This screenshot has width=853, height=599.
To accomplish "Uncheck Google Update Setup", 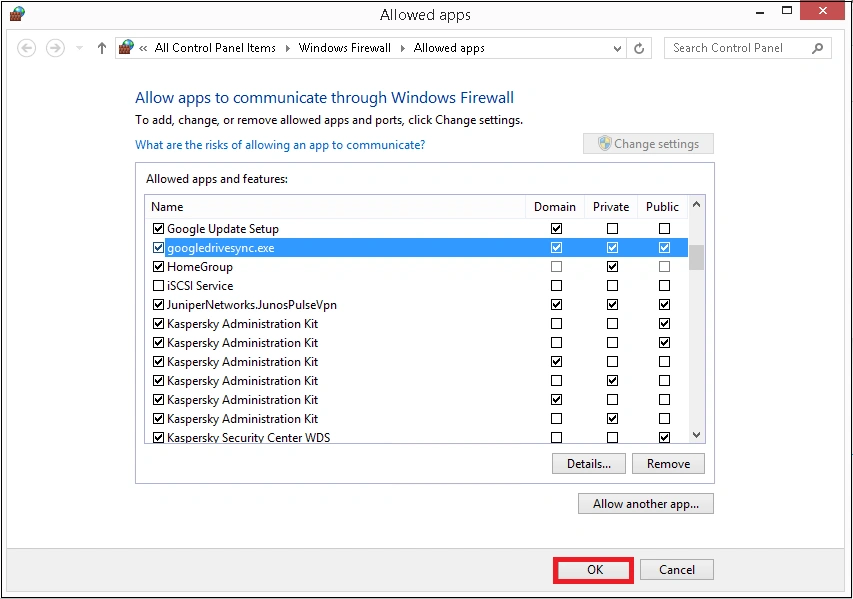I will (157, 228).
